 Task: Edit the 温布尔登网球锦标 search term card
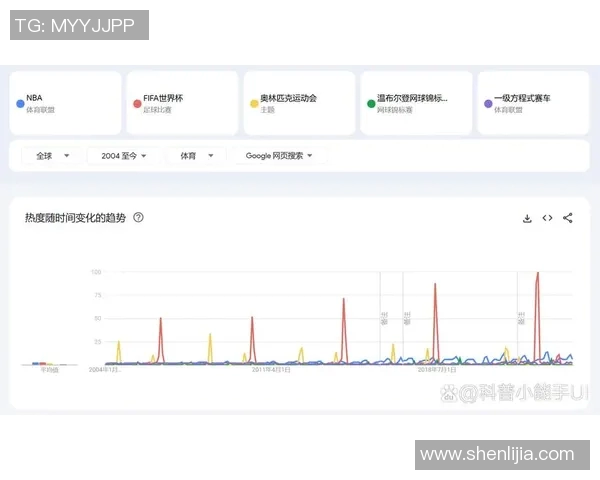(416, 103)
